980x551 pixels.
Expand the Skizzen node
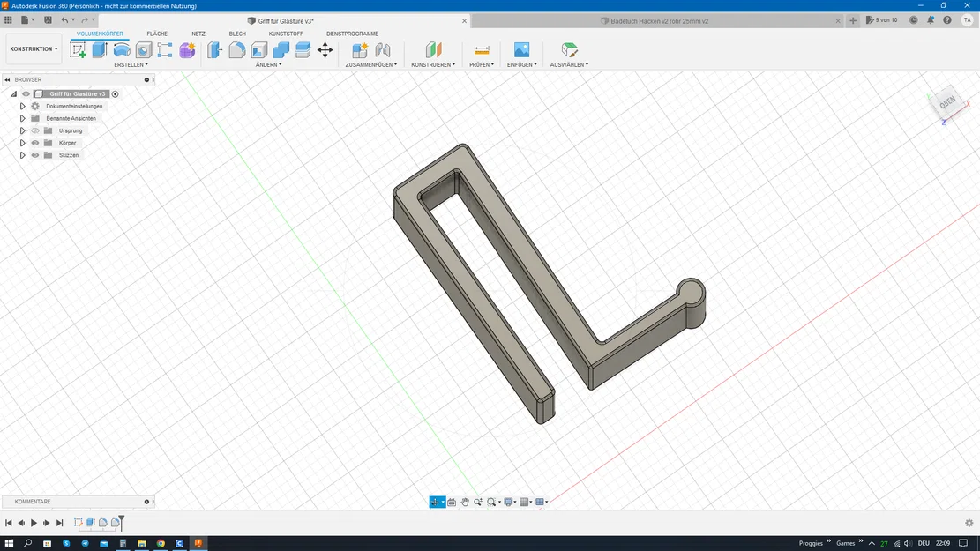click(23, 155)
